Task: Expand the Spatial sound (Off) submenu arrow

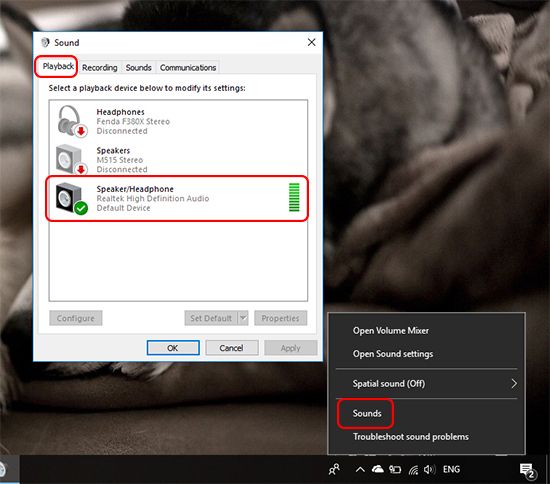Action: [x=514, y=383]
